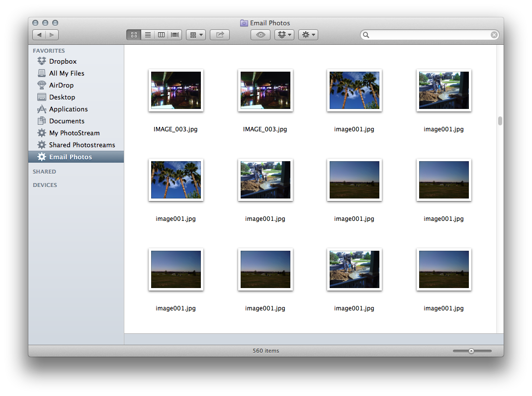Image resolution: width=532 pixels, height=396 pixels.
Task: Open All My Files in sidebar
Action: pos(76,73)
